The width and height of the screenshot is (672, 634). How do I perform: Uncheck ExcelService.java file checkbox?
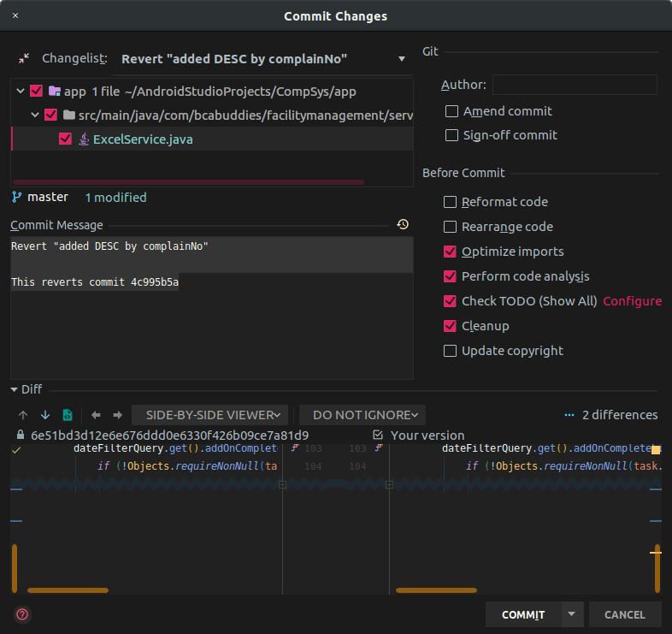pyautogui.click(x=65, y=139)
